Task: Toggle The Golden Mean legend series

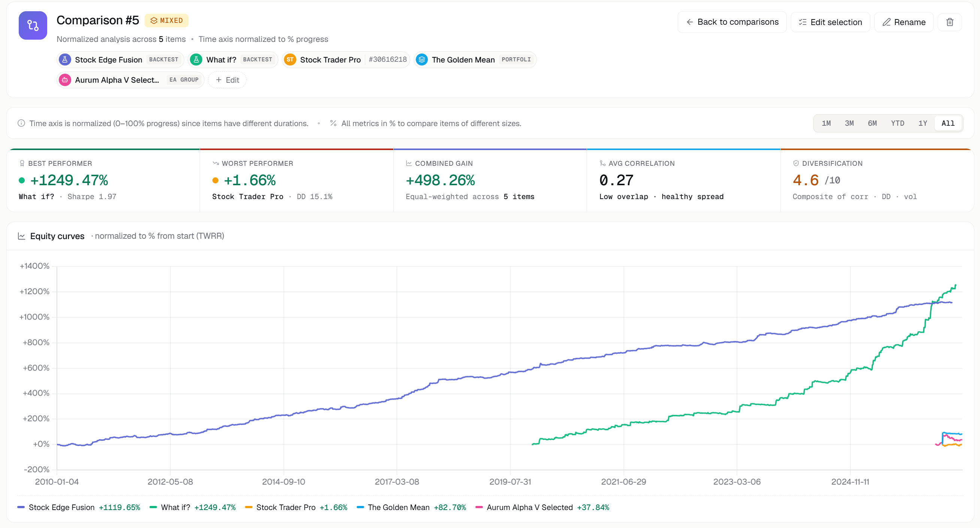Action: tap(411, 507)
